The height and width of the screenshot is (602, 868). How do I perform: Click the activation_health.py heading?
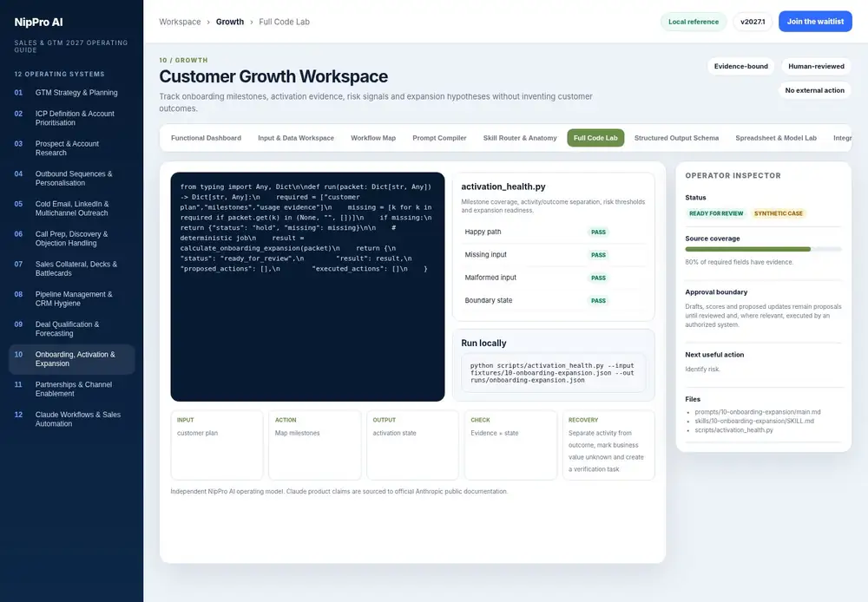click(503, 187)
